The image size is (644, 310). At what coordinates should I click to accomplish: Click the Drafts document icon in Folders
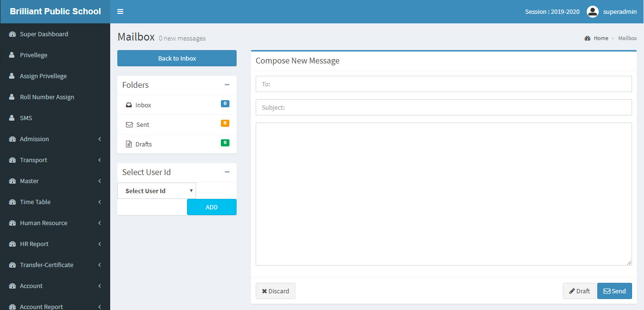coord(129,144)
